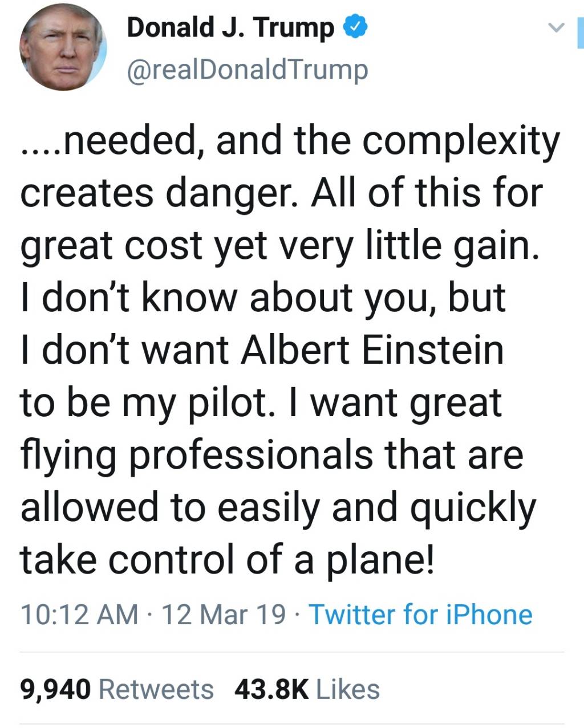The height and width of the screenshot is (728, 584).
Task: Open the Retweets label list
Action: 156,689
